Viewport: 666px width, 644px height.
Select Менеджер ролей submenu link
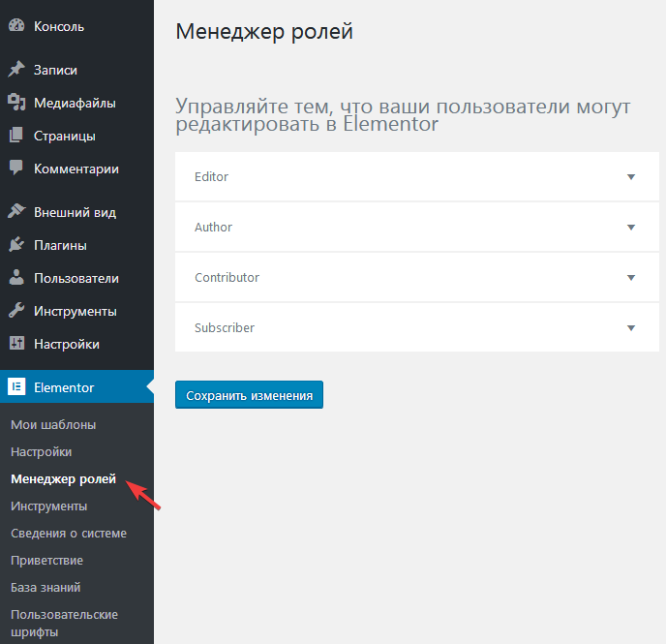coord(63,478)
